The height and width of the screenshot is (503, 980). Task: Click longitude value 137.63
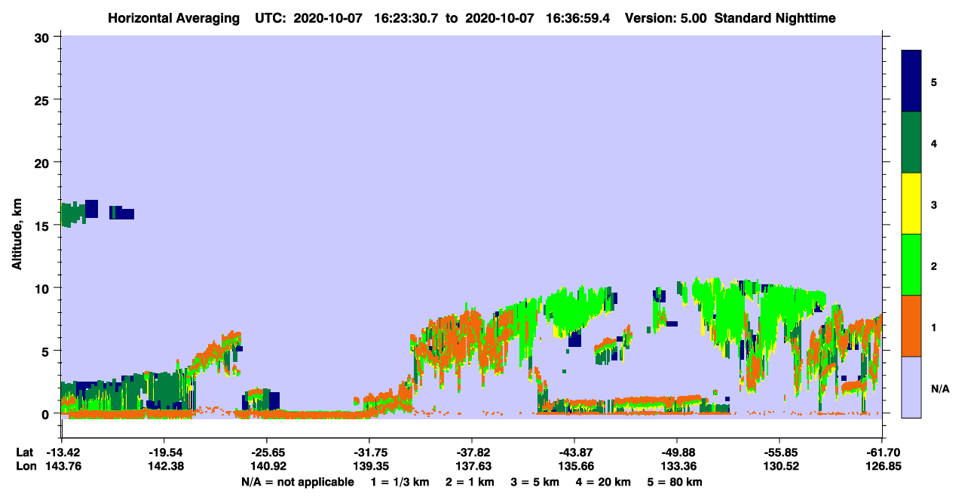[x=473, y=466]
